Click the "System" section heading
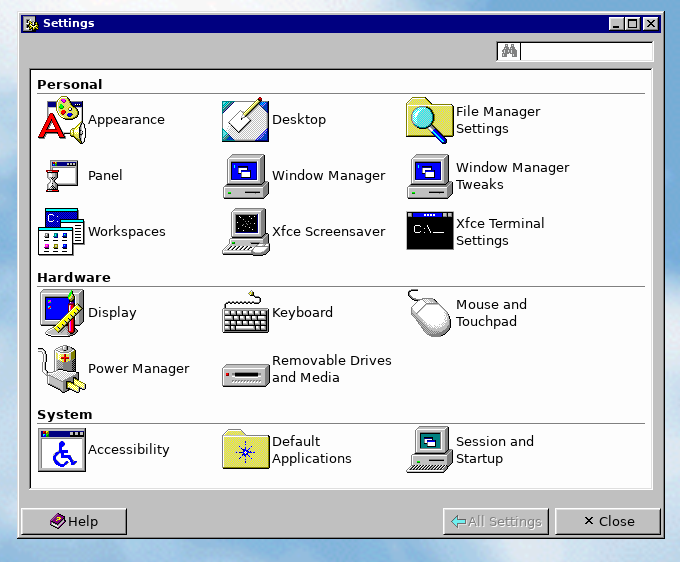Viewport: 680px width, 562px height. pos(65,415)
